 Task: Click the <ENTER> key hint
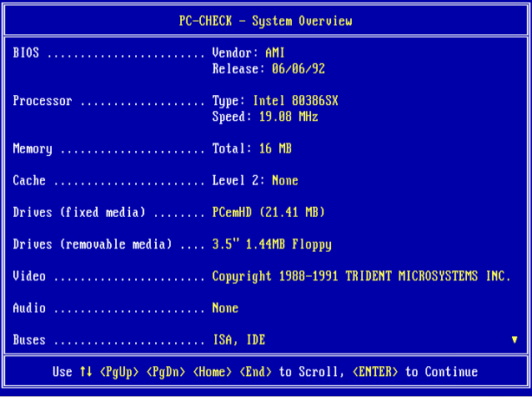pyautogui.click(x=375, y=371)
